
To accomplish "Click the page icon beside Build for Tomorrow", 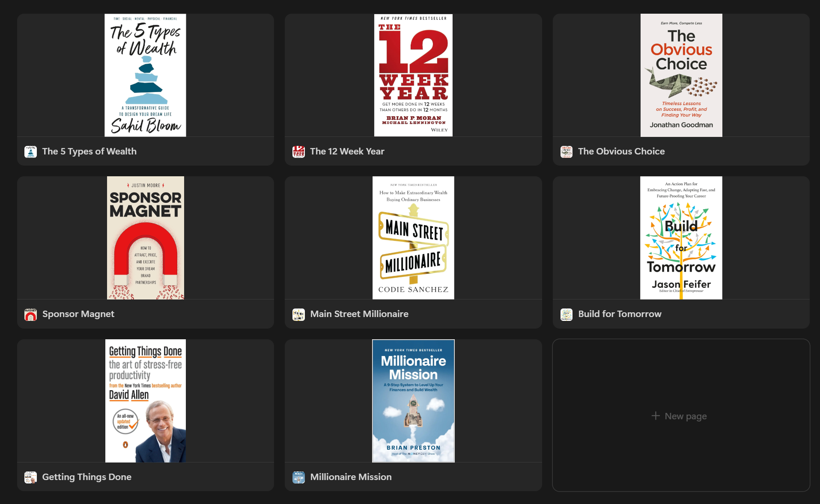I will coord(567,314).
